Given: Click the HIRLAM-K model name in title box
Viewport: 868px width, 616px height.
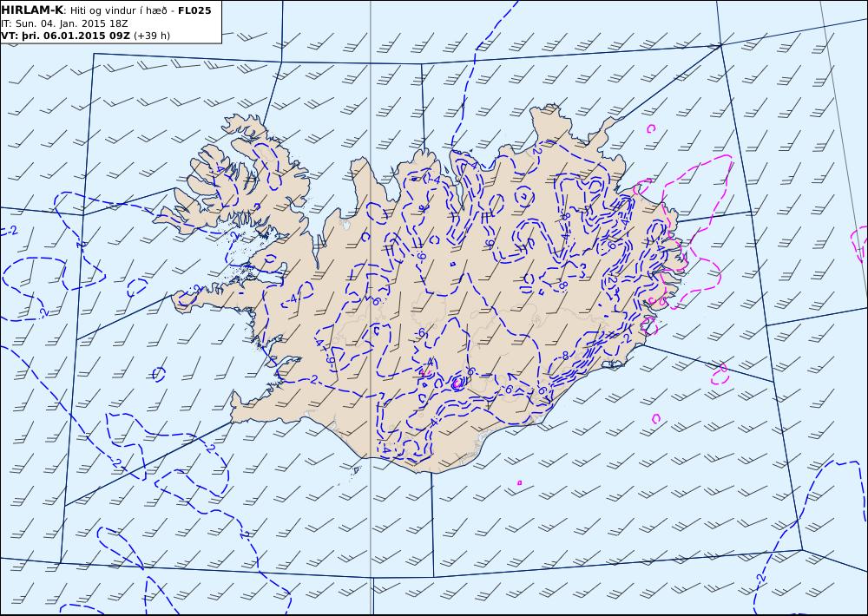Looking at the screenshot, I should click(x=32, y=10).
